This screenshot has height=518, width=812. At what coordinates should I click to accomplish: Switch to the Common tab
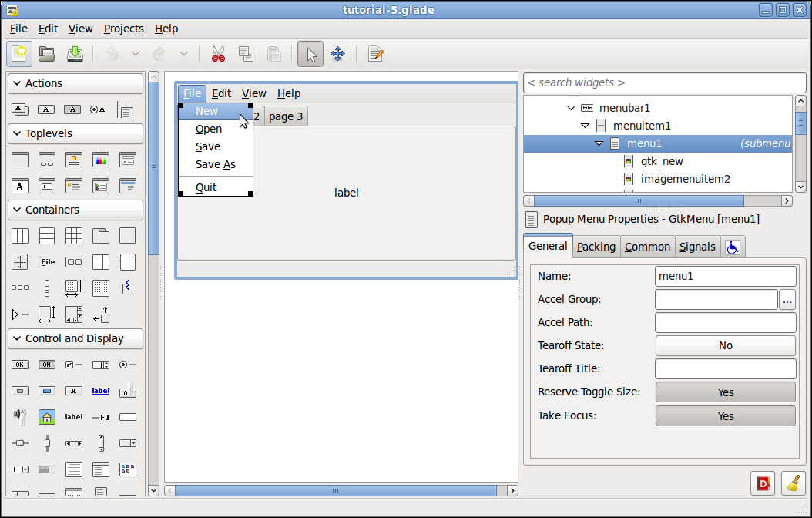647,247
